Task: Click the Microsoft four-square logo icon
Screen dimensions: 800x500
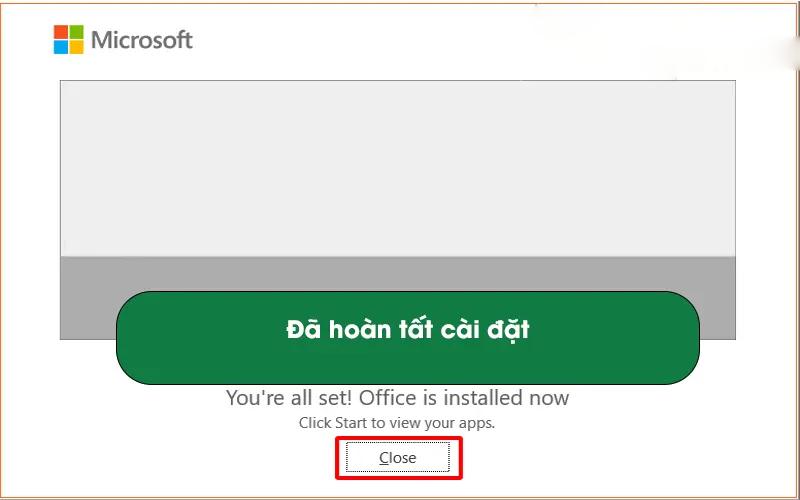Action: click(68, 39)
